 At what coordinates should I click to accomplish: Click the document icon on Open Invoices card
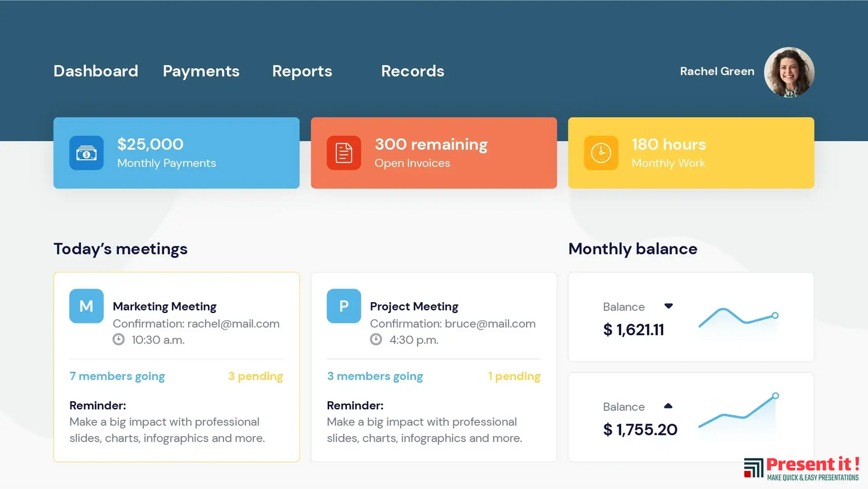(344, 153)
